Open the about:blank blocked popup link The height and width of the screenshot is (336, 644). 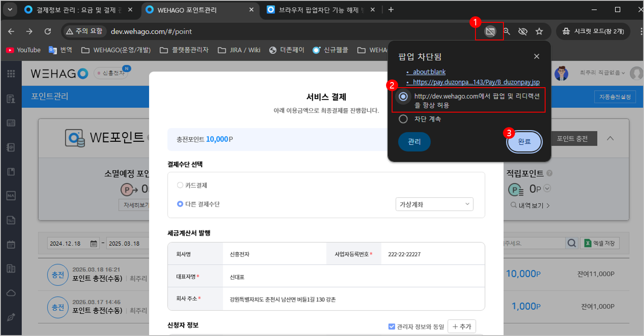click(x=429, y=72)
